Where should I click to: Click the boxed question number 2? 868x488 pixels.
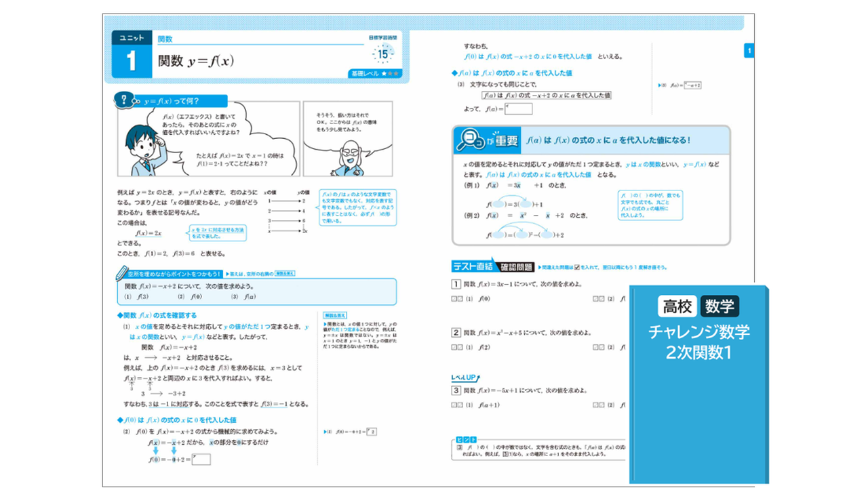pyautogui.click(x=456, y=333)
